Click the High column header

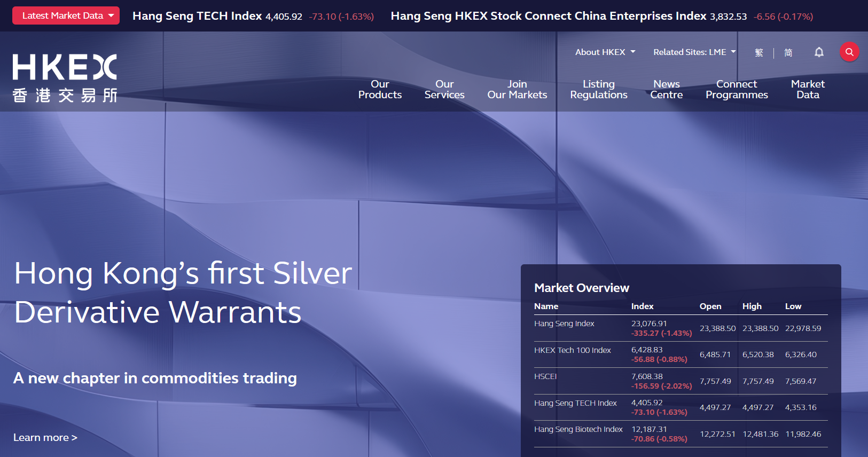[x=752, y=306]
